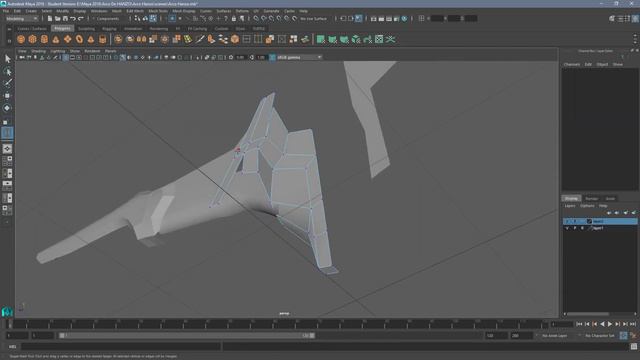640x360 pixels.
Task: Create a polygon cylinder from the shelf
Action: pos(44,39)
